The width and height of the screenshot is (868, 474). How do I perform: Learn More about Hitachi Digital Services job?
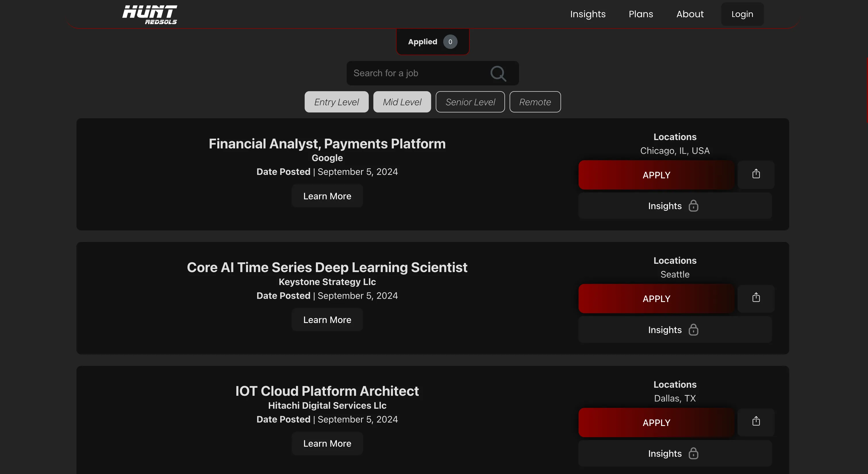(x=327, y=443)
